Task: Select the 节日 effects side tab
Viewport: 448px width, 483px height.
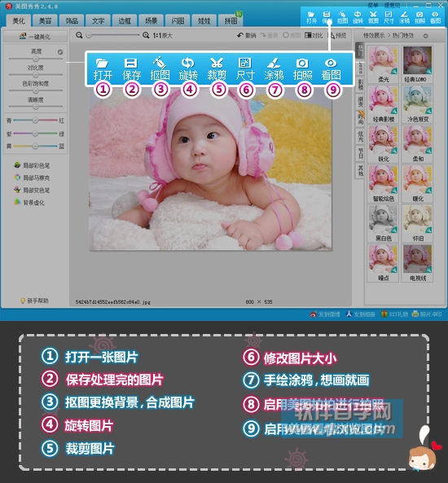Action: (x=360, y=152)
